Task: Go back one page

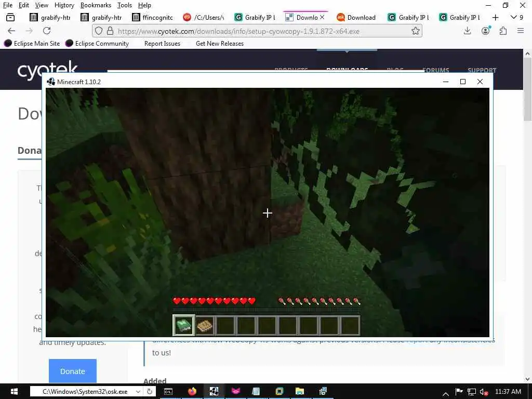Action: coord(11,31)
